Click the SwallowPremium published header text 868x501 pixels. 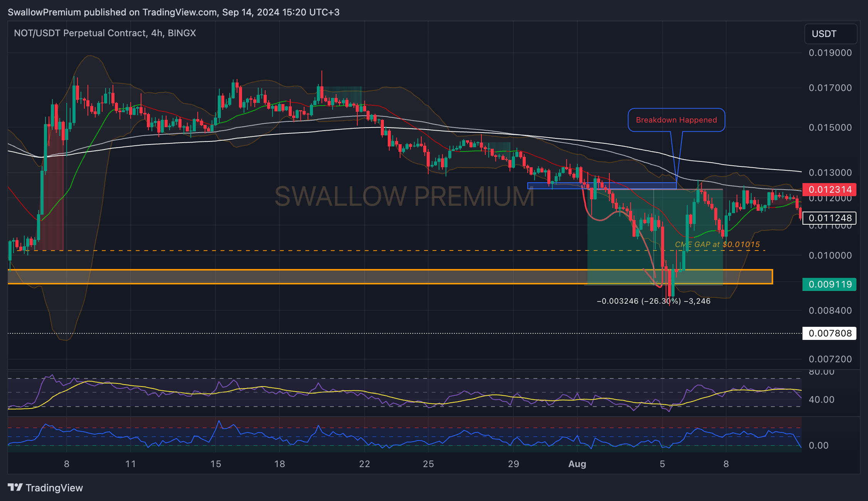click(x=173, y=12)
